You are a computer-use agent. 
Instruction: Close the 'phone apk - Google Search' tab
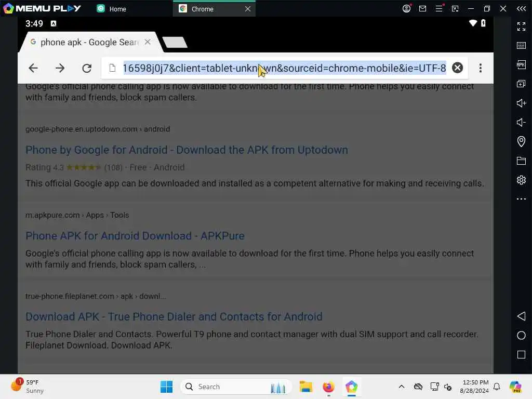point(148,42)
